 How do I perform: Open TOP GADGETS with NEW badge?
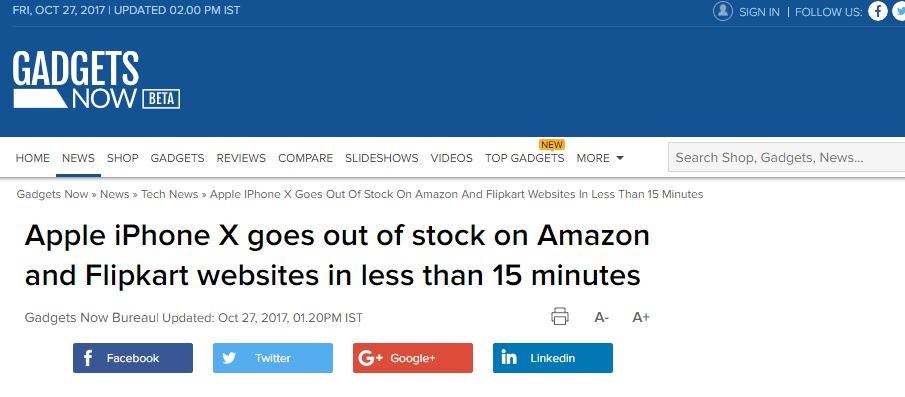click(x=525, y=158)
